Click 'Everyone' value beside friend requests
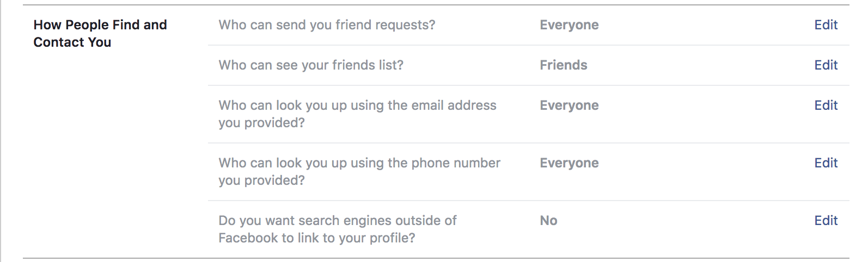This screenshot has height=262, width=868. 569,25
